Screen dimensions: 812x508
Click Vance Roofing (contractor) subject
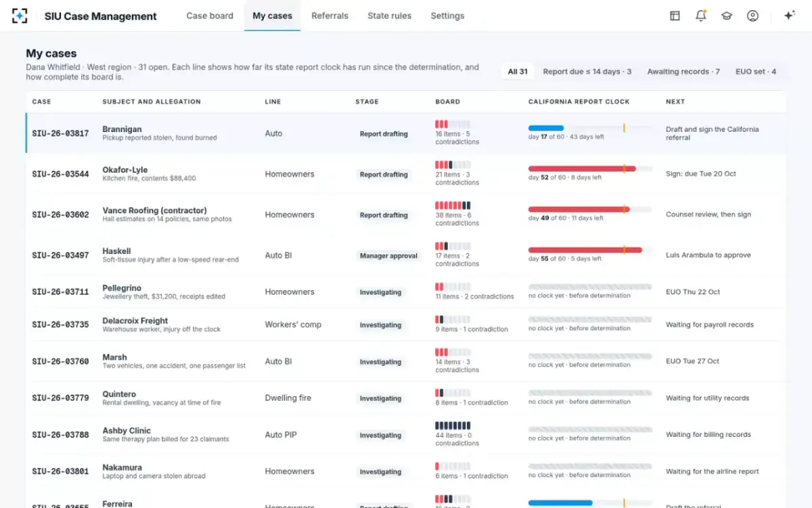click(x=154, y=210)
